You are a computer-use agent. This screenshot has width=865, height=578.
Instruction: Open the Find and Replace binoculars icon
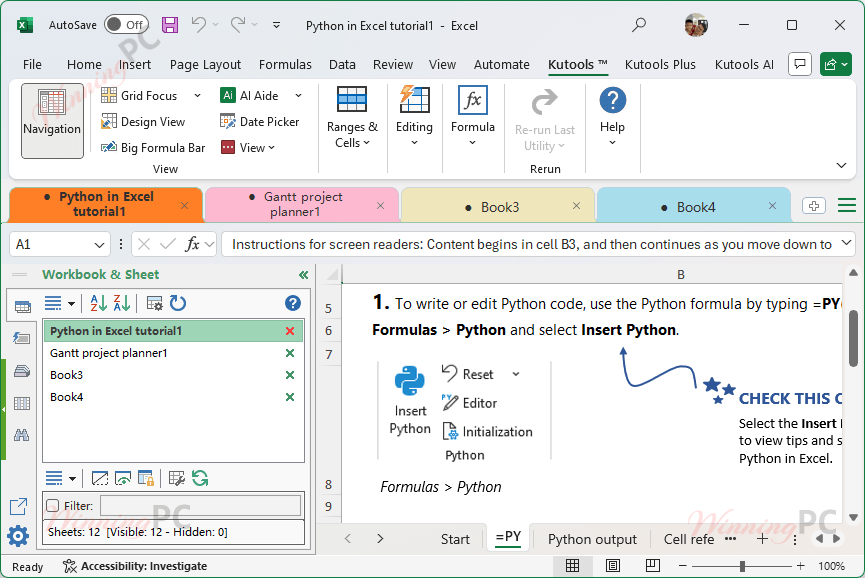coord(22,435)
